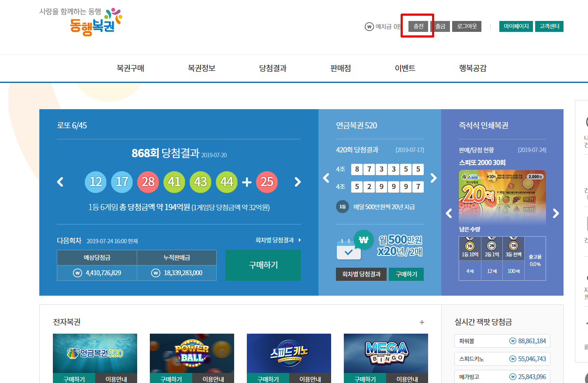Open the 판매점 menu

coord(341,68)
